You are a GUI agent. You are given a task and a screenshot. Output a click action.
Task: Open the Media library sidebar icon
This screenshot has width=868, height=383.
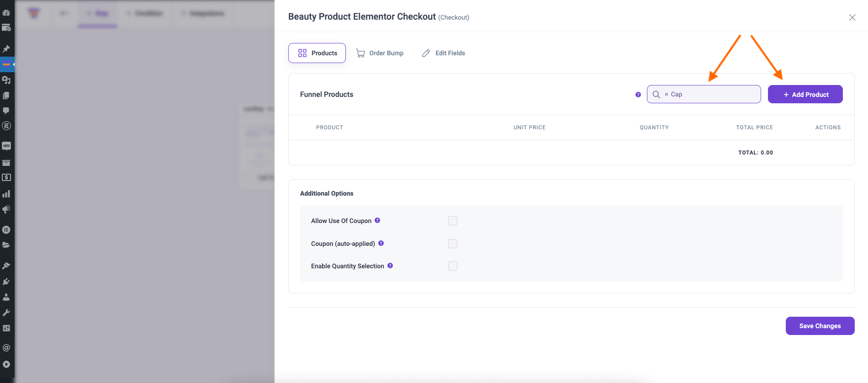[x=6, y=80]
